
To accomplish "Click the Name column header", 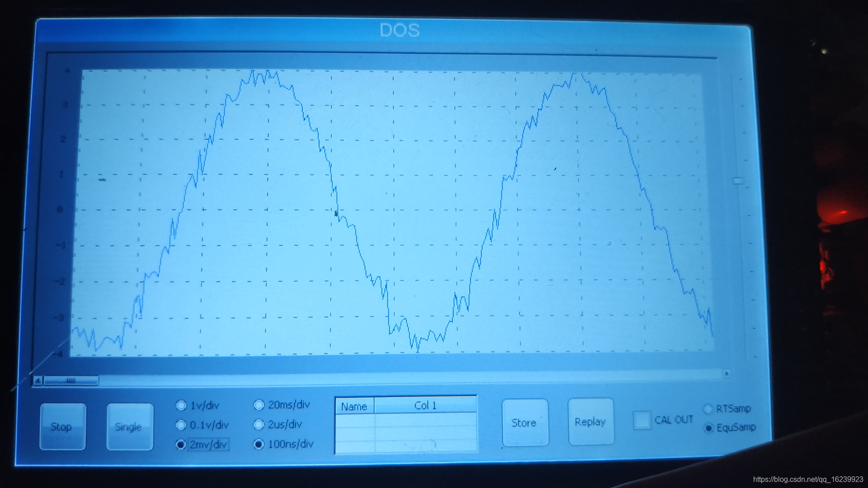I will (354, 406).
